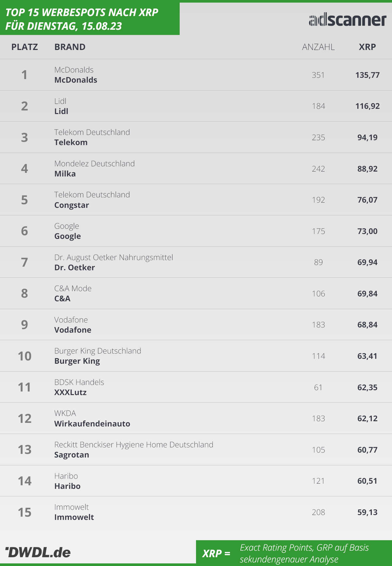Click the DWDL.de logo
392x566 pixels.
(x=38, y=552)
